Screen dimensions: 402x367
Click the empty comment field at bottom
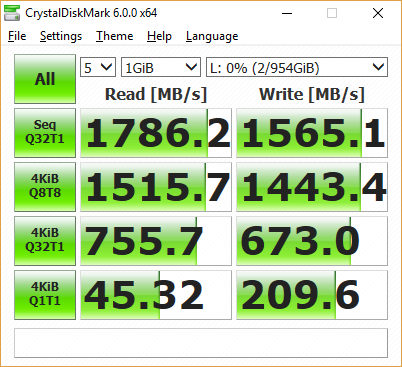pos(201,343)
